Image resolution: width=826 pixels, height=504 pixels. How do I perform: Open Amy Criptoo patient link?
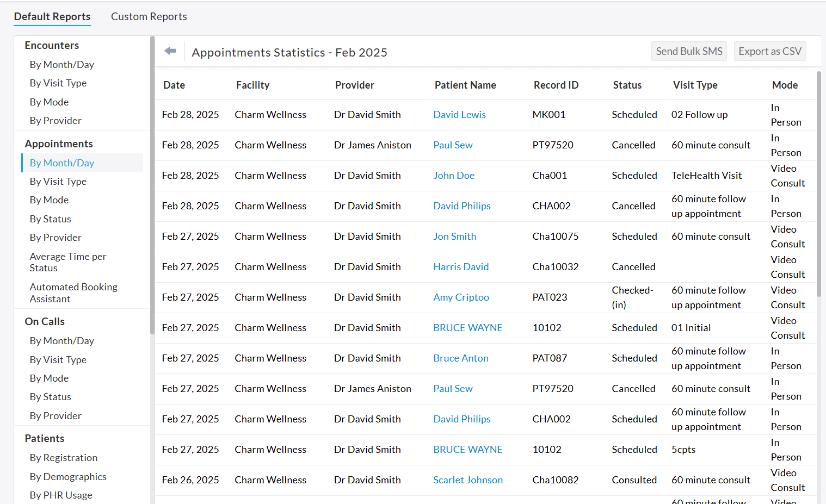[461, 297]
